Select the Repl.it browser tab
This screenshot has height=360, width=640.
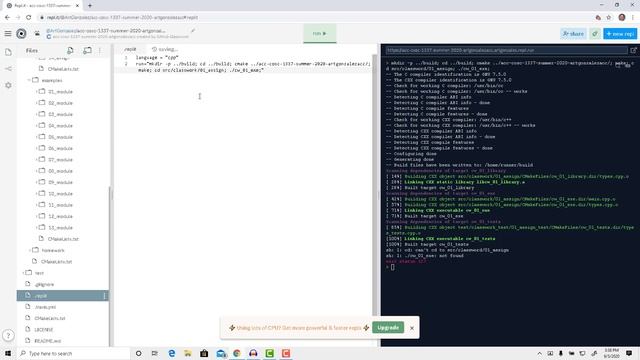[x=41, y=6]
